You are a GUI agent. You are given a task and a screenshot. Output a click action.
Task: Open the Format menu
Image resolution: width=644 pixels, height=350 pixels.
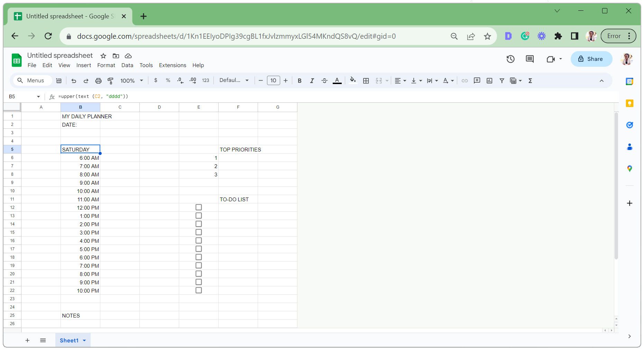click(106, 65)
